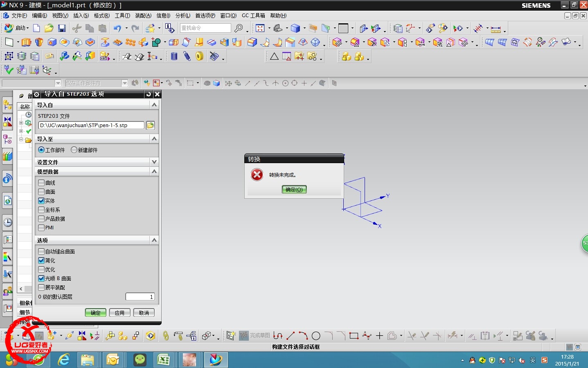Expand the 设置文件 section

pyautogui.click(x=154, y=162)
